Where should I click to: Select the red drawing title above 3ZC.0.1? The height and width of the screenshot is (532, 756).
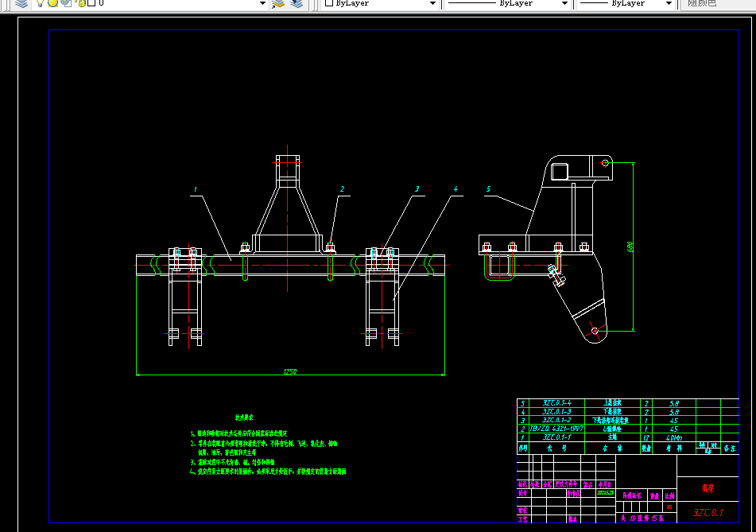(x=708, y=488)
